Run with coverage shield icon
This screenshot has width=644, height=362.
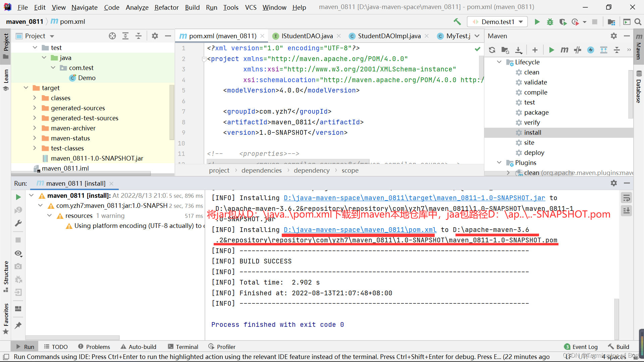pyautogui.click(x=563, y=22)
